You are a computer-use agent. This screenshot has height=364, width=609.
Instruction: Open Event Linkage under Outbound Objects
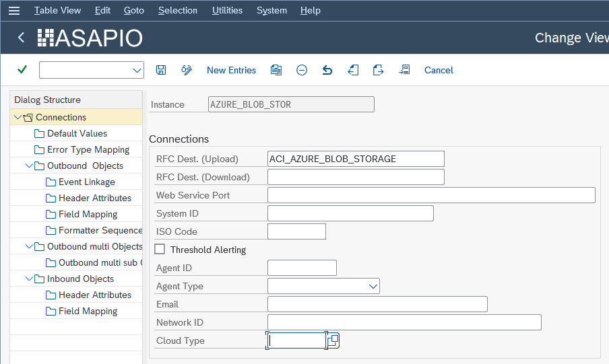tap(87, 182)
